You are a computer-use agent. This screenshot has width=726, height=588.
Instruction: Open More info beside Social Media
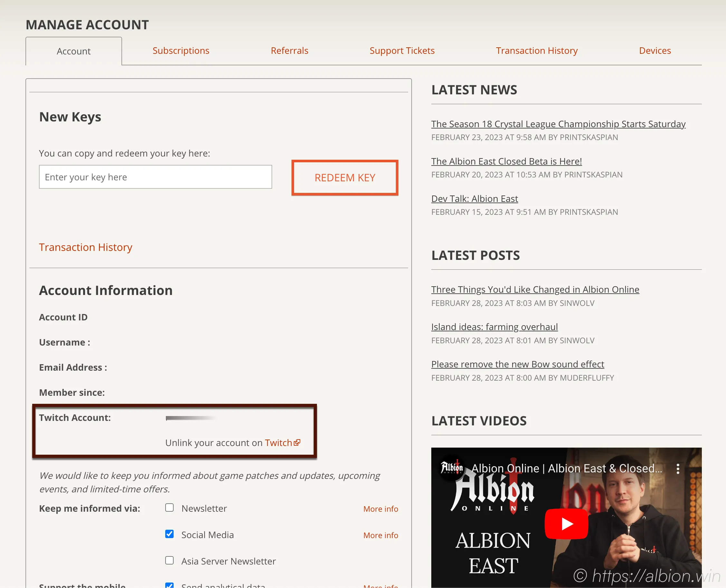pyautogui.click(x=380, y=535)
